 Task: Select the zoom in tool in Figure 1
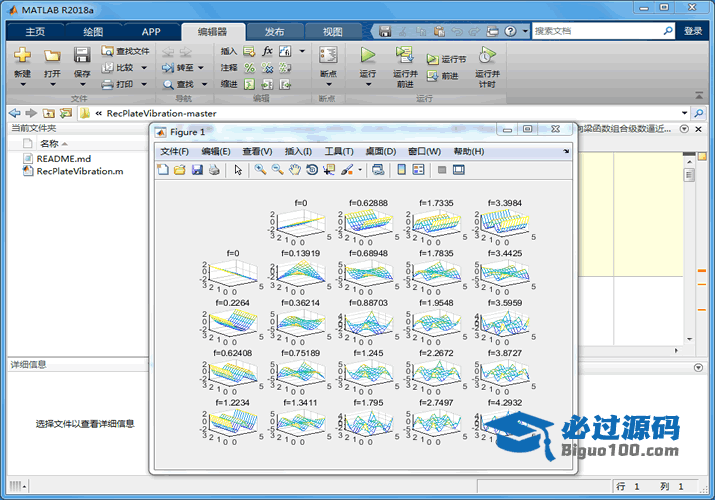[260, 170]
